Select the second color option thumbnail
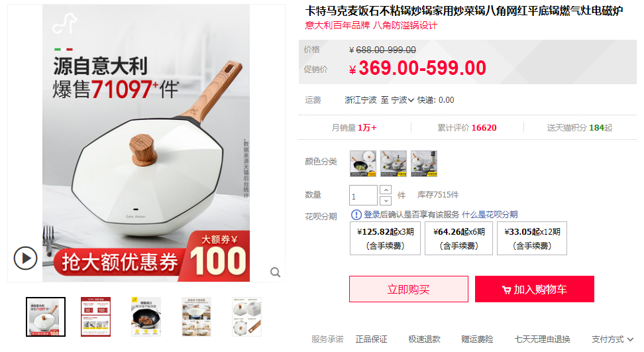This screenshot has height=352, width=644. point(394,164)
